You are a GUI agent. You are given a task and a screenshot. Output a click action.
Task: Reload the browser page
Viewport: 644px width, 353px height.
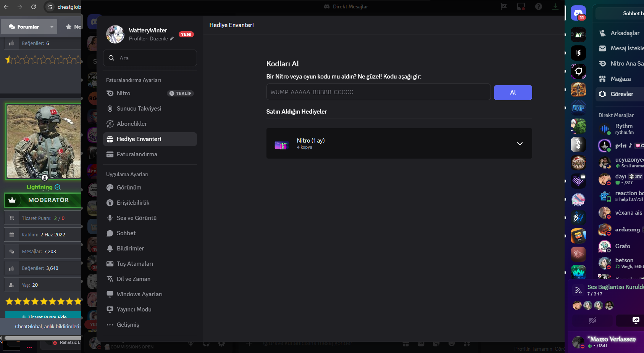point(34,7)
